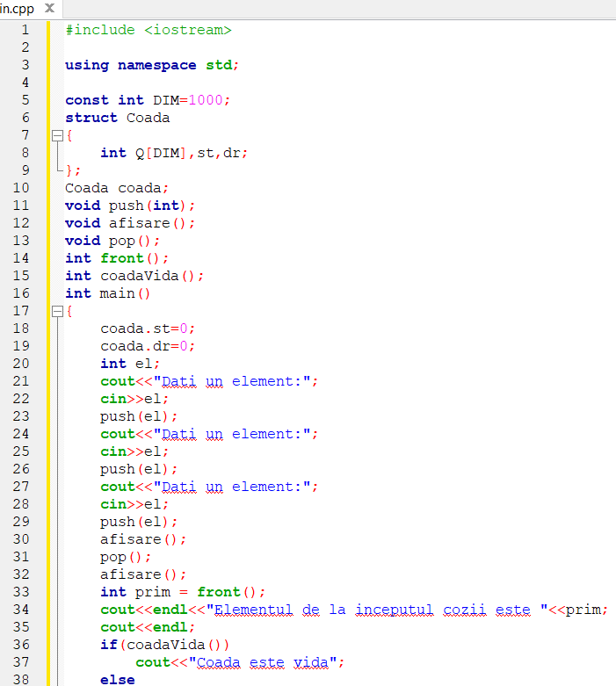Click the 'pop();' call on line 31
The image size is (616, 686).
tap(125, 557)
